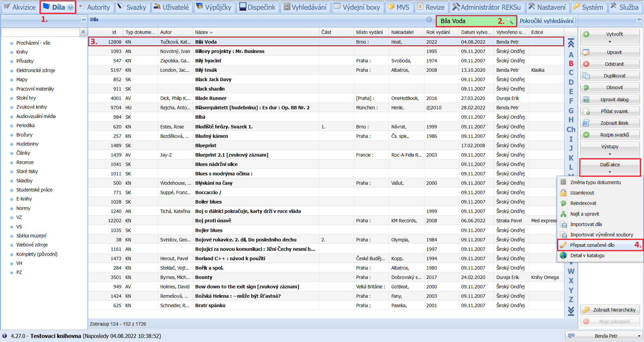
Task: Click the Najít a upravit icon
Action: (x=563, y=214)
